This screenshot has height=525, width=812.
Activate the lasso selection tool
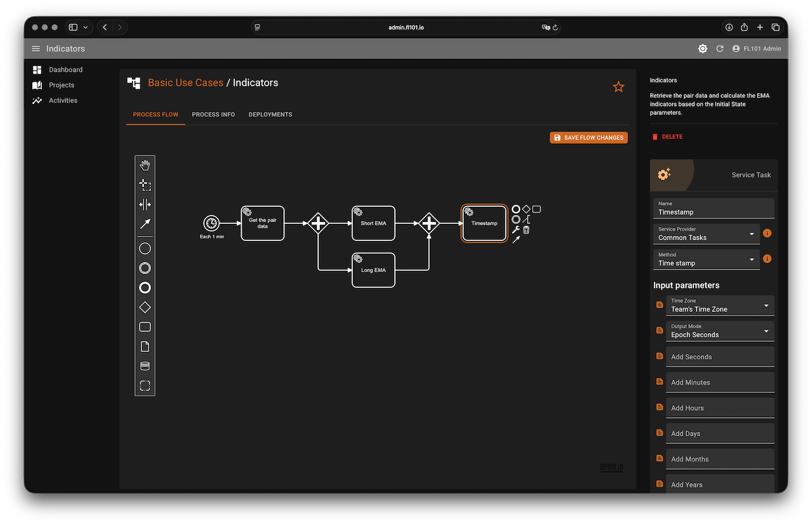(x=145, y=185)
